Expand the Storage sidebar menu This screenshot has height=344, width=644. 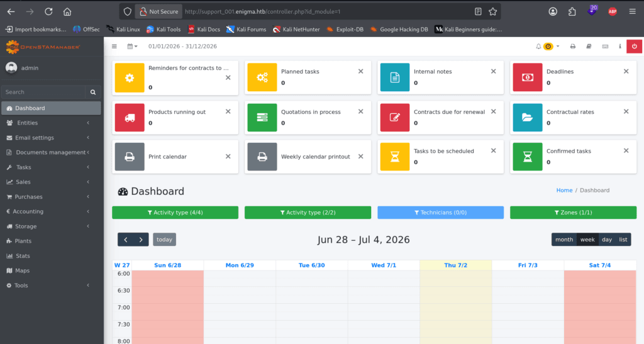(51, 226)
